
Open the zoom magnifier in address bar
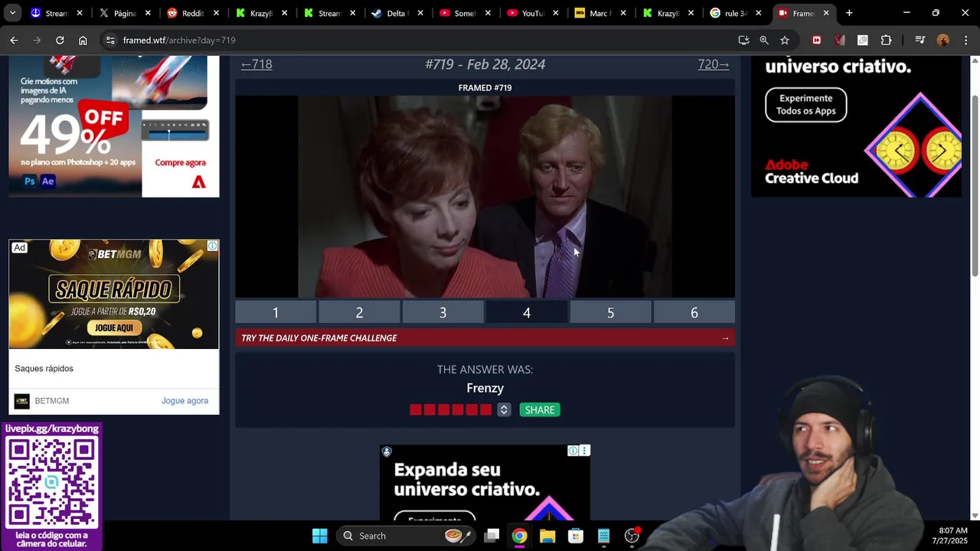tap(764, 40)
